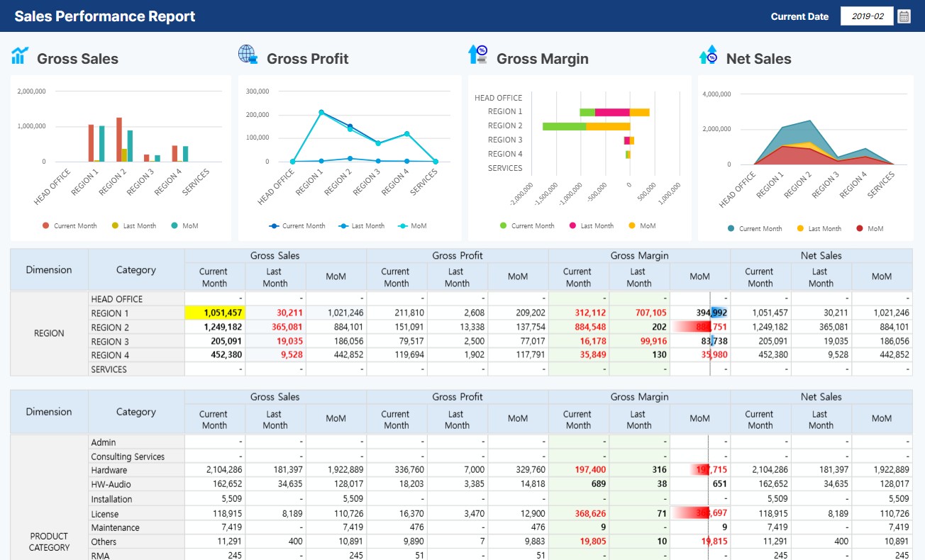
Task: Click the Category header in the product table
Action: pyautogui.click(x=136, y=411)
